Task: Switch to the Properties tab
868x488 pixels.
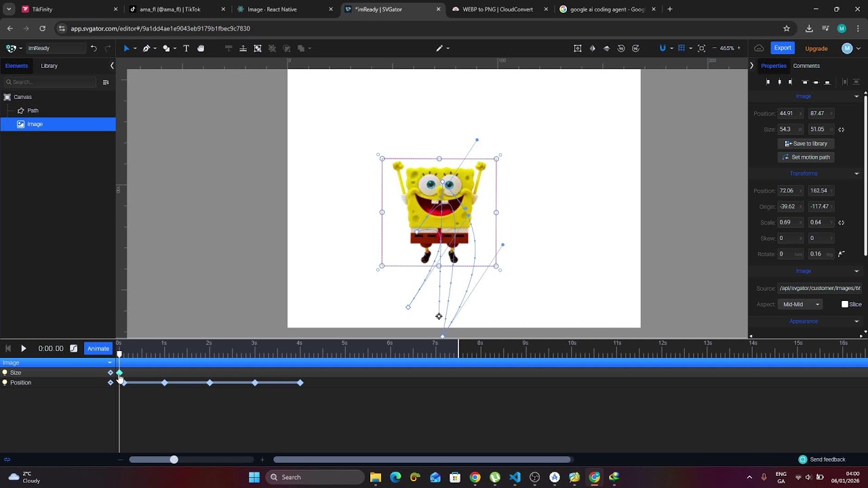Action: 774,66
